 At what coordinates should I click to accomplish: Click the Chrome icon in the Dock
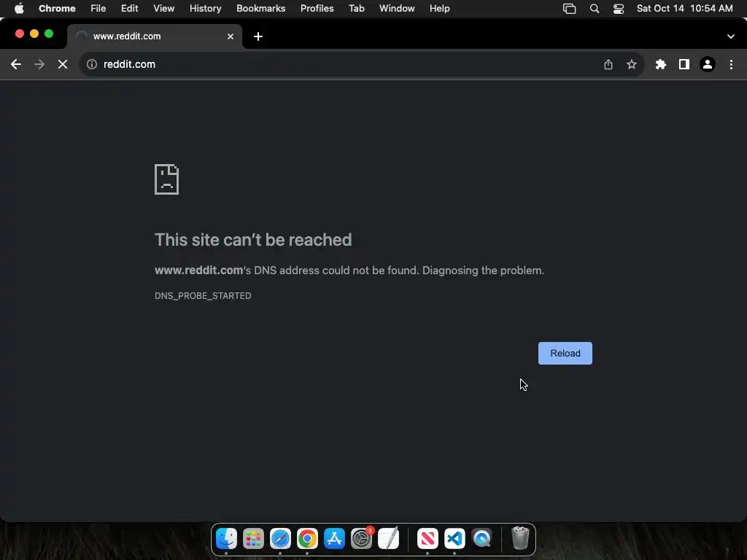click(x=307, y=539)
